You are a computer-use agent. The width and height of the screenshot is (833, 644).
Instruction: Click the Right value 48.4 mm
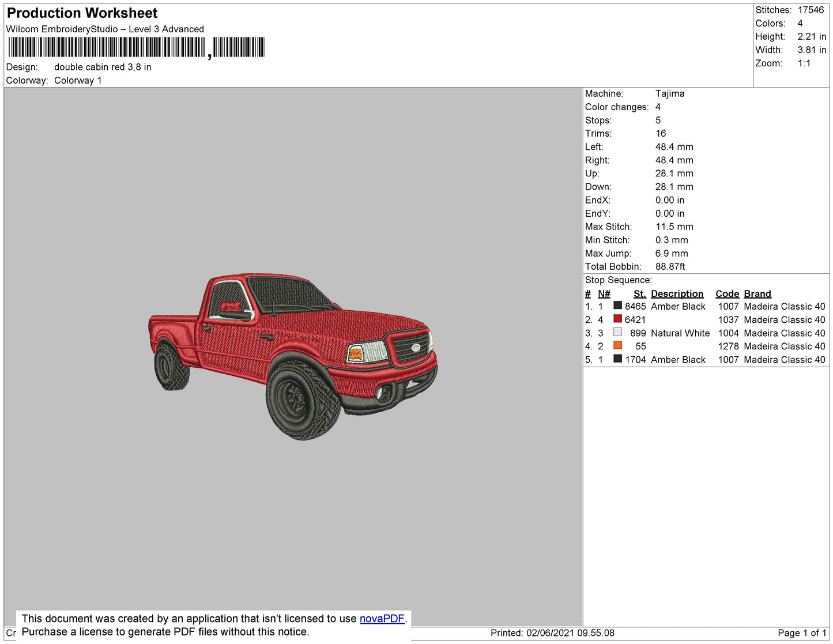(x=674, y=160)
